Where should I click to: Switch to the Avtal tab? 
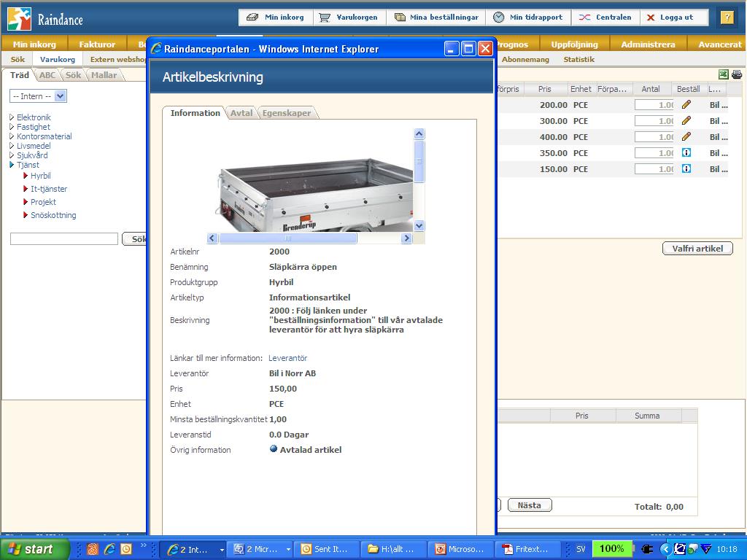(x=241, y=113)
